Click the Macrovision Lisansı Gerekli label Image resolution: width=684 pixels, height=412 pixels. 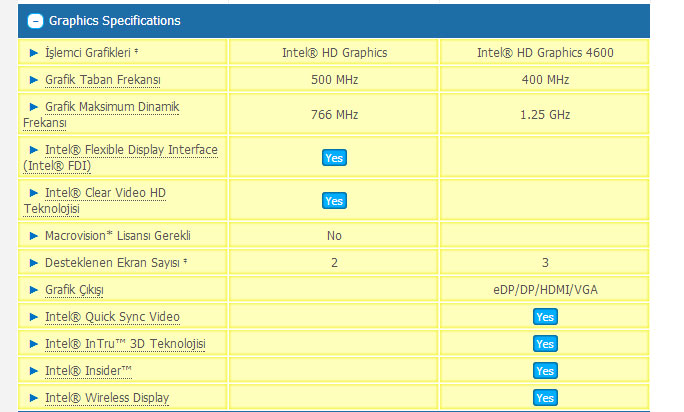(118, 236)
